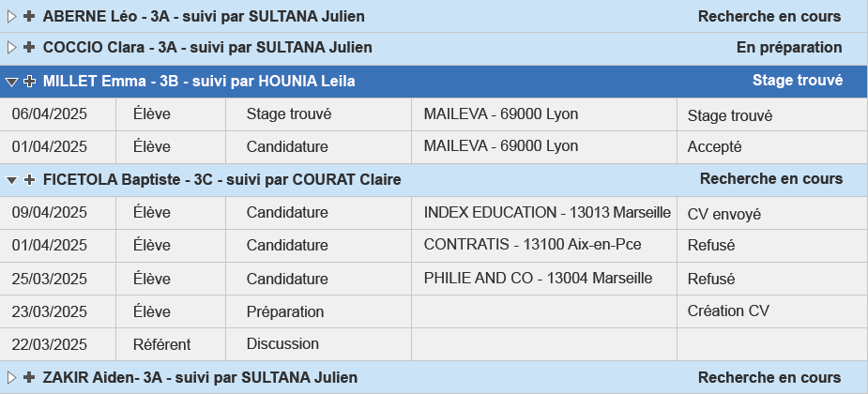
Task: Click the plus icon next to ZAKIR Aiden
Action: tap(29, 377)
